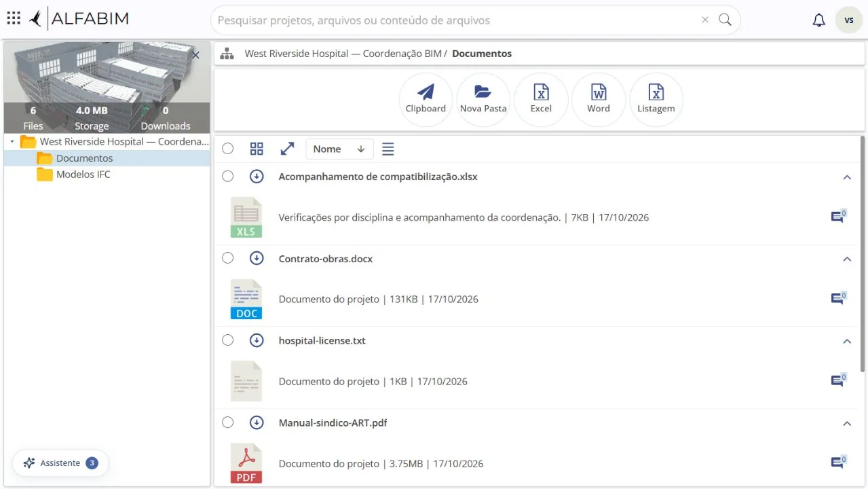868x489 pixels.
Task: Click the Listagem button
Action: [656, 100]
